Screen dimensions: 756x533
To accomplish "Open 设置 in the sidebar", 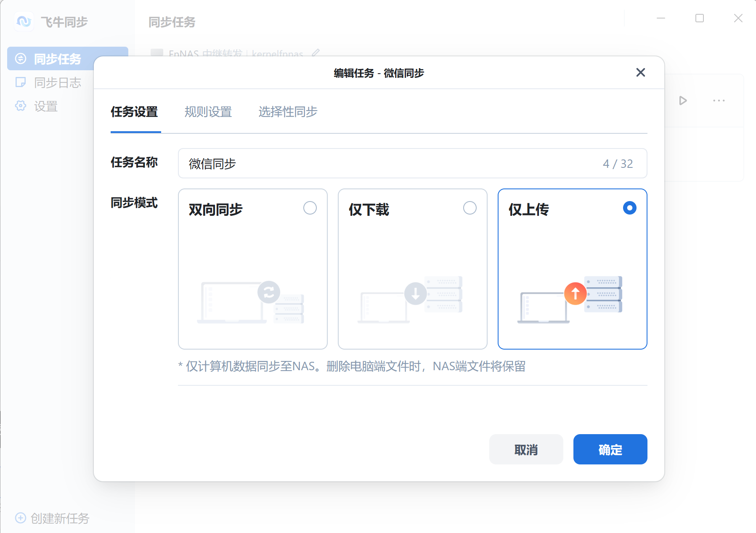I will tap(45, 106).
